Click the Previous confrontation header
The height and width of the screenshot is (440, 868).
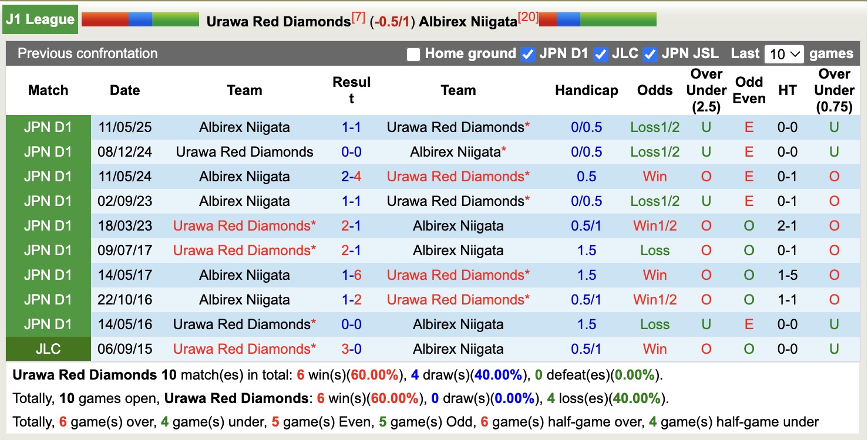pos(87,53)
